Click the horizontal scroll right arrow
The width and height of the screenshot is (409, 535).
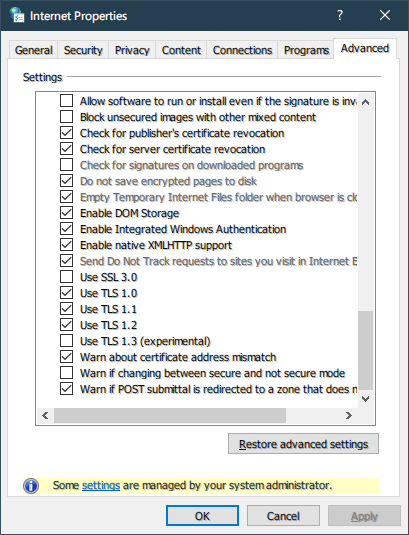point(349,415)
